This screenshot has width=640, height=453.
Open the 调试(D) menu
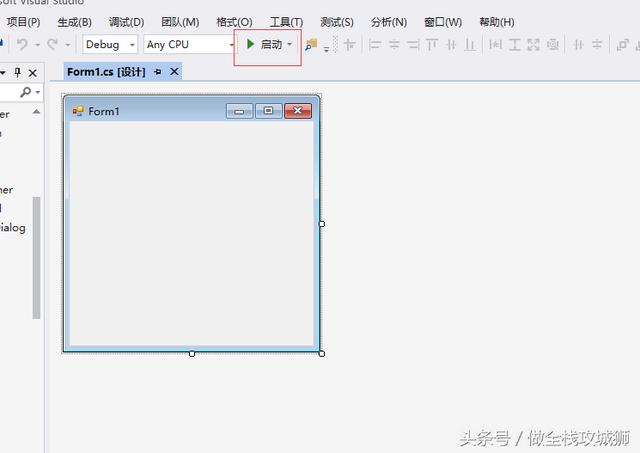click(127, 22)
